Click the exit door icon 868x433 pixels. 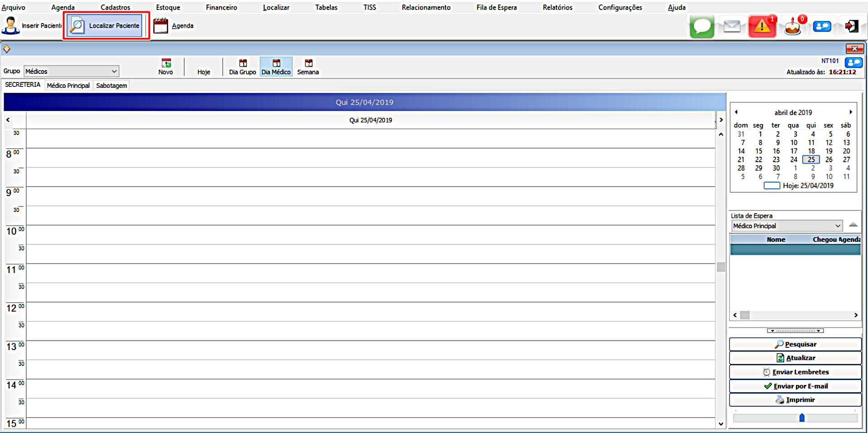[x=852, y=26]
